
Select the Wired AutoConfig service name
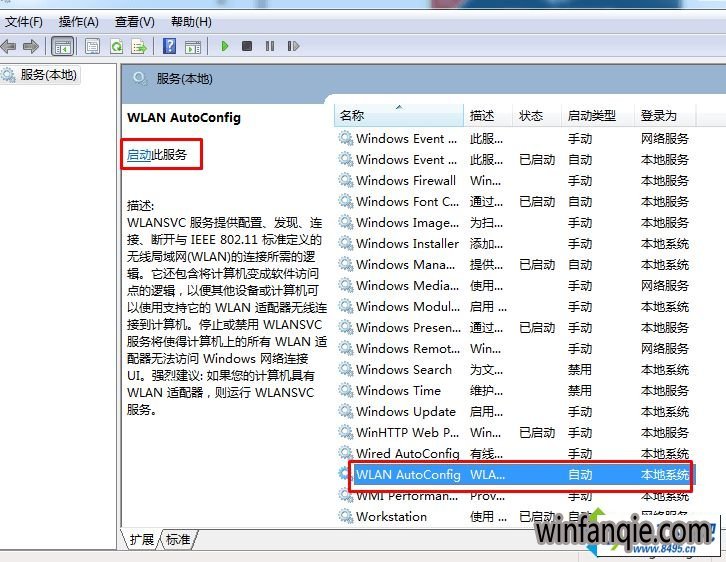(407, 453)
